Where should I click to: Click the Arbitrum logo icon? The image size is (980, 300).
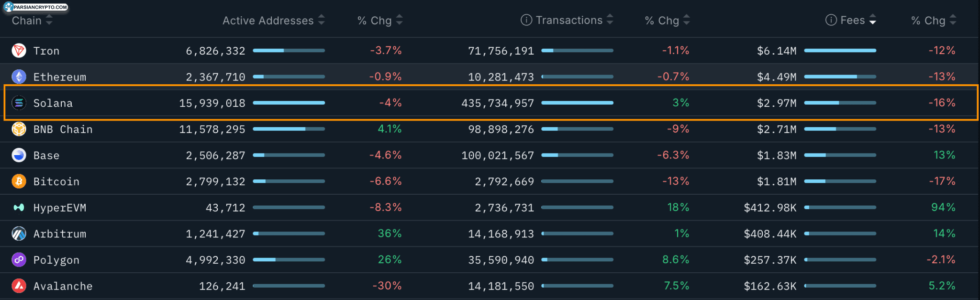[x=19, y=234]
